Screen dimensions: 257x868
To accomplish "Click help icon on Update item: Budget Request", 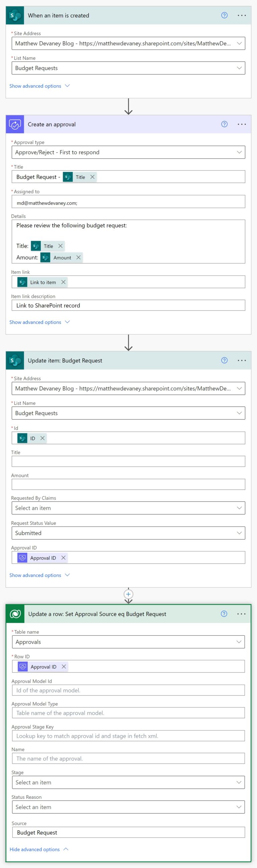I will [224, 360].
